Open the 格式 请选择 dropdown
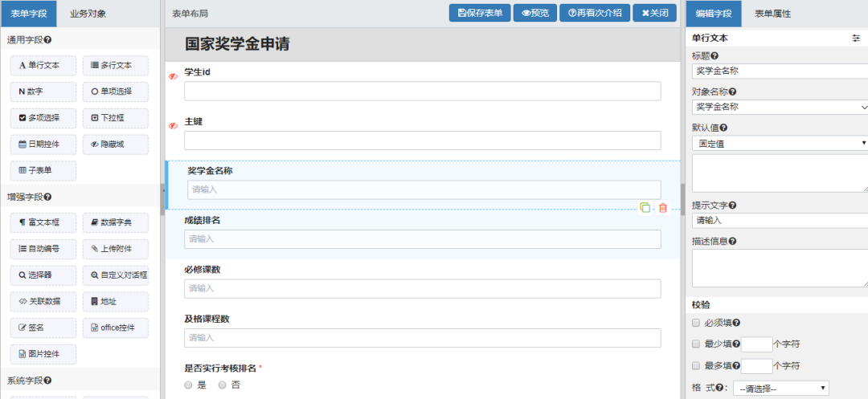The height and width of the screenshot is (399, 868). click(780, 388)
